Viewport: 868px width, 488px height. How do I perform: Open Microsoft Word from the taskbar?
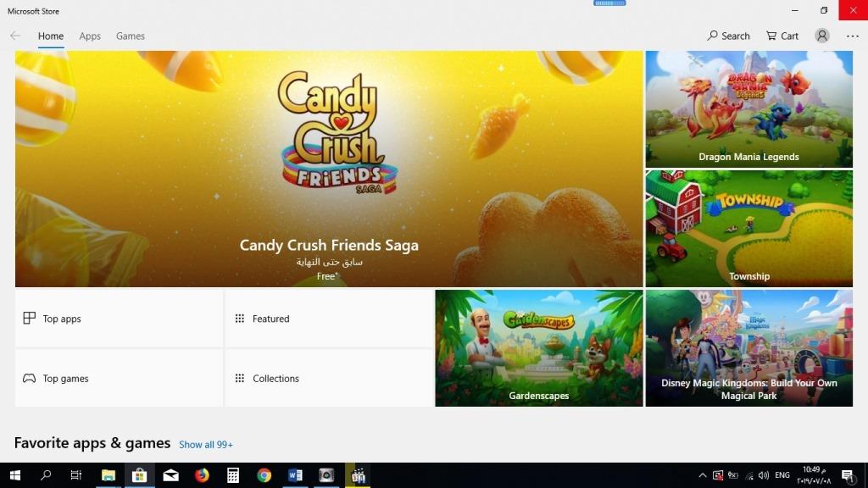coord(296,475)
